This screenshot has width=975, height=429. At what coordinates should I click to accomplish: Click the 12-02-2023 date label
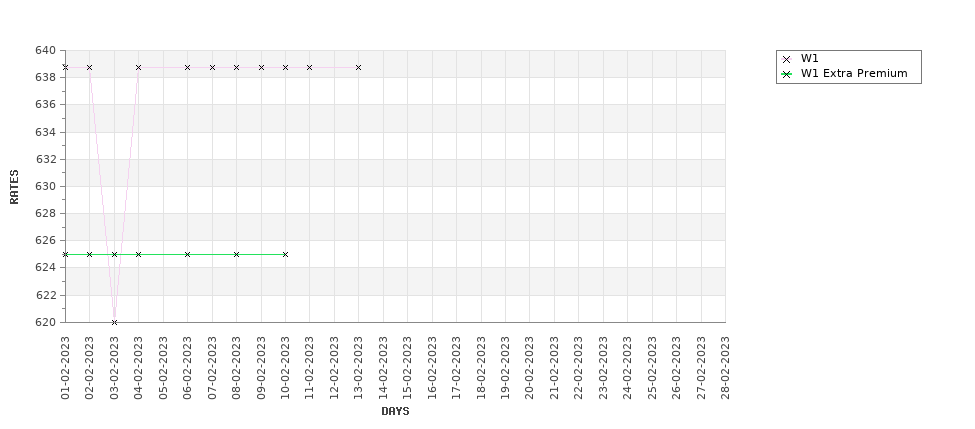click(x=334, y=367)
